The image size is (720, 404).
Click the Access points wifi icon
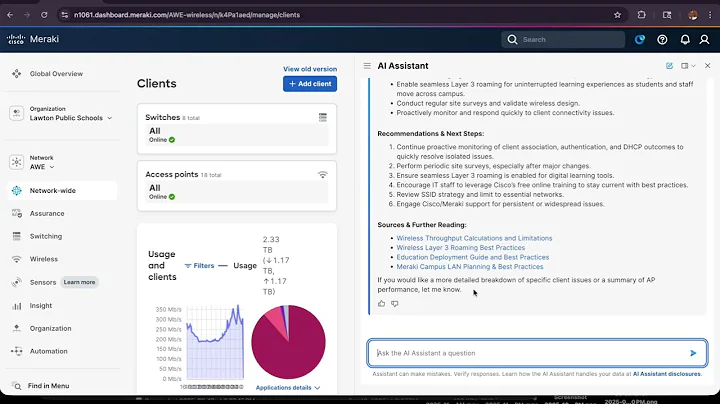[323, 175]
